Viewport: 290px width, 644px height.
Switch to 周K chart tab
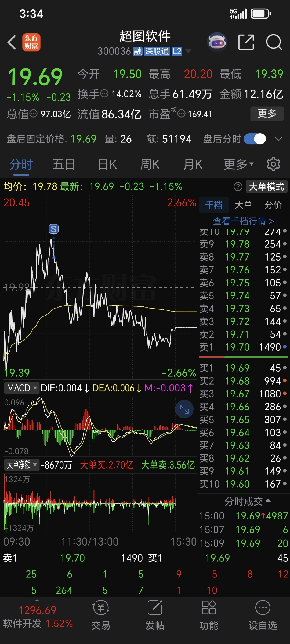point(150,164)
